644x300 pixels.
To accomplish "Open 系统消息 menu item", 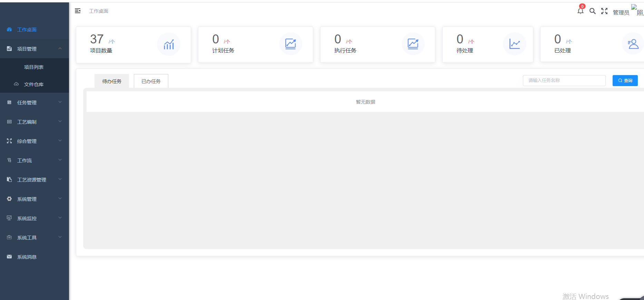I will 34,257.
